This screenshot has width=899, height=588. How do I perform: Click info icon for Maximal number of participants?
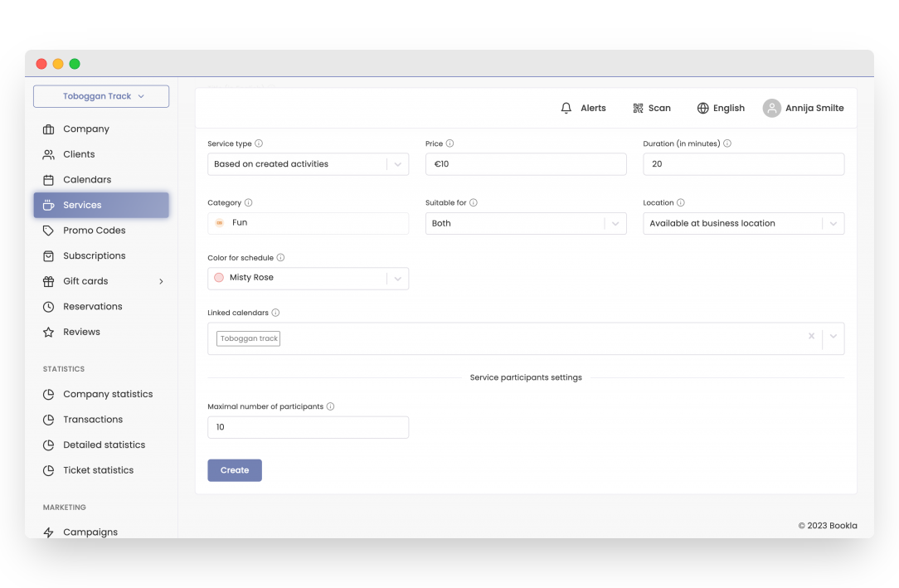pyautogui.click(x=330, y=406)
